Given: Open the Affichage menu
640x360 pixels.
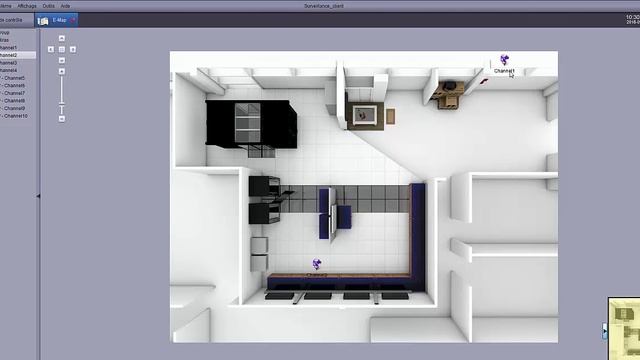Looking at the screenshot, I should (27, 6).
